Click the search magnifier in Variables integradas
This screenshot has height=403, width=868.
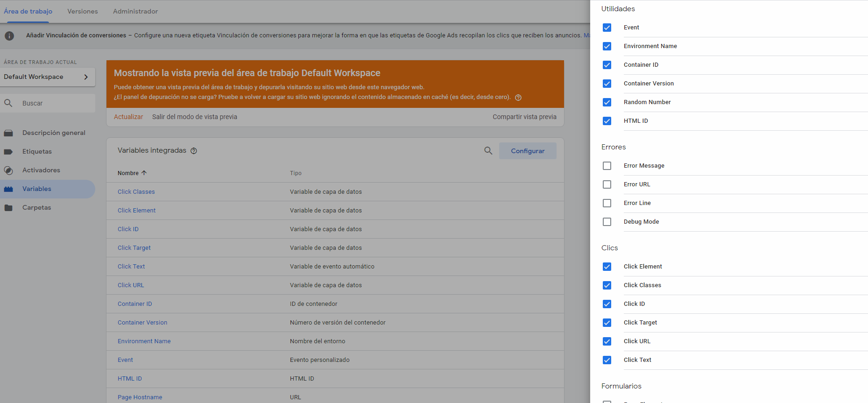488,151
